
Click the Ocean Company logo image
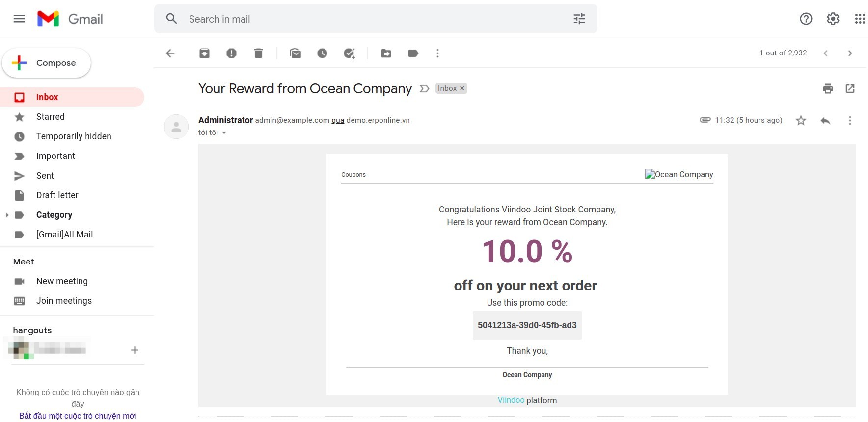pyautogui.click(x=679, y=174)
